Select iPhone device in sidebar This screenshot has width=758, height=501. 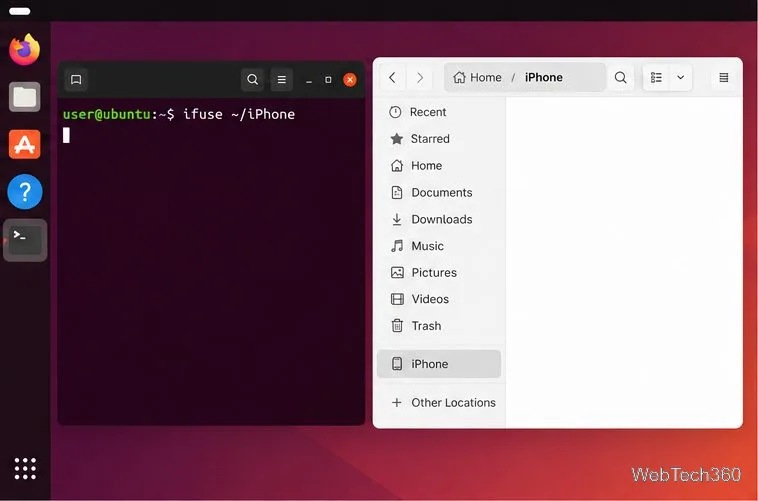439,364
